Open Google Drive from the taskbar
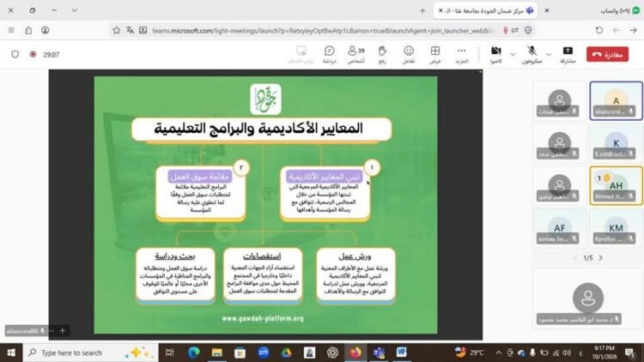 286,353
